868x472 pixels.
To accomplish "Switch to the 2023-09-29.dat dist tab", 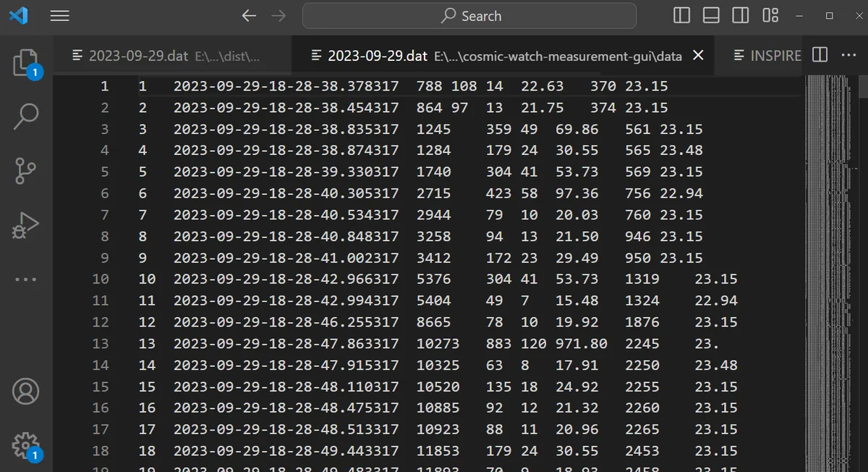I will [x=174, y=56].
